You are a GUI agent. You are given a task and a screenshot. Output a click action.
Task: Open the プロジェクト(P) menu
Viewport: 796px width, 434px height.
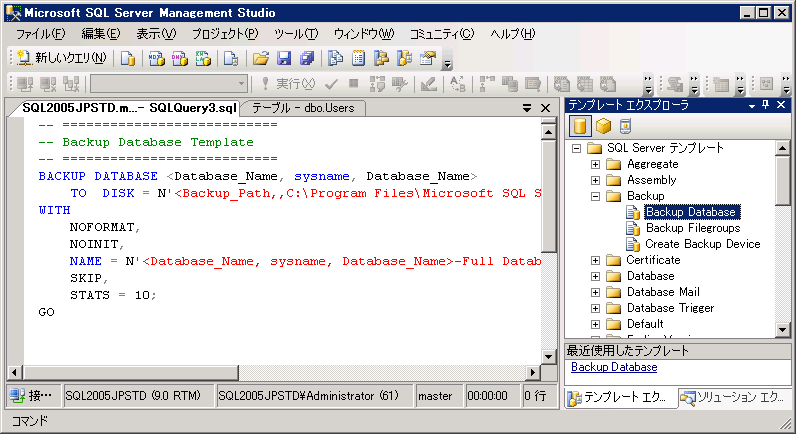click(225, 34)
